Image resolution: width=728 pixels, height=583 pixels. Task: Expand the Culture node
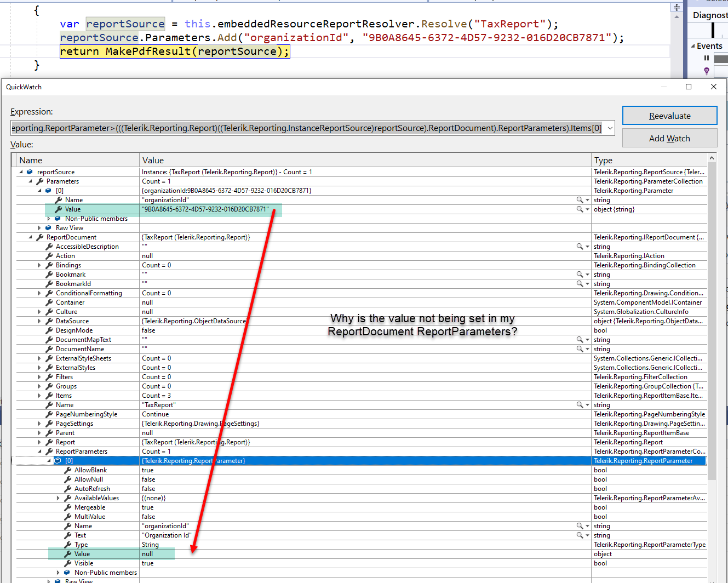[39, 312]
